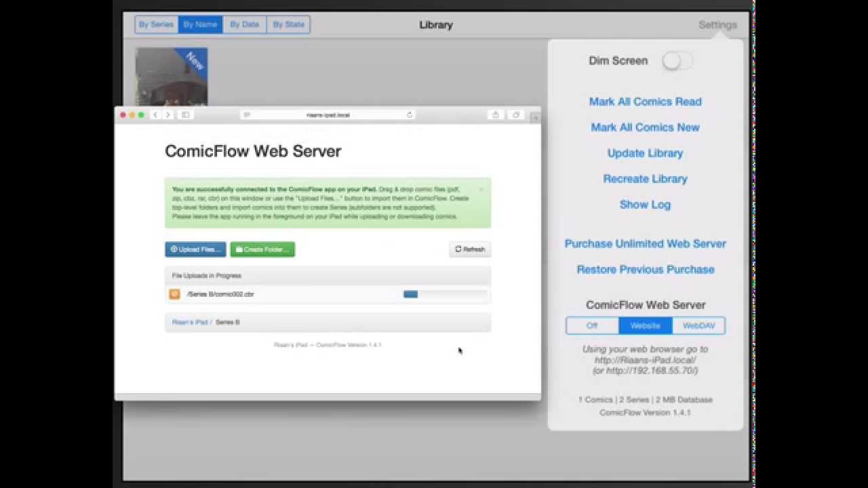Screen dimensions: 868x488
Task: Click the web page footer version text
Action: (x=328, y=345)
